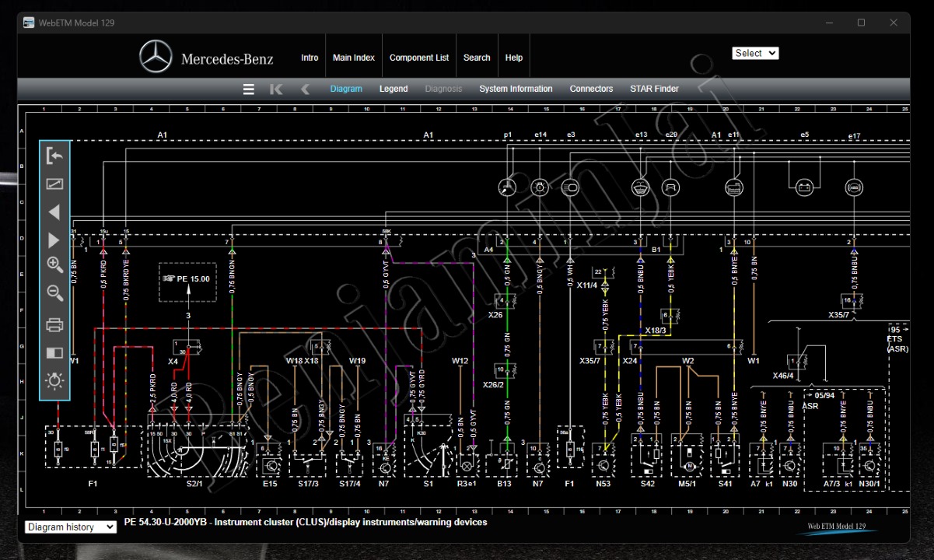Toggle brightness with the light bulb icon
Image resolution: width=934 pixels, height=560 pixels.
[x=54, y=381]
